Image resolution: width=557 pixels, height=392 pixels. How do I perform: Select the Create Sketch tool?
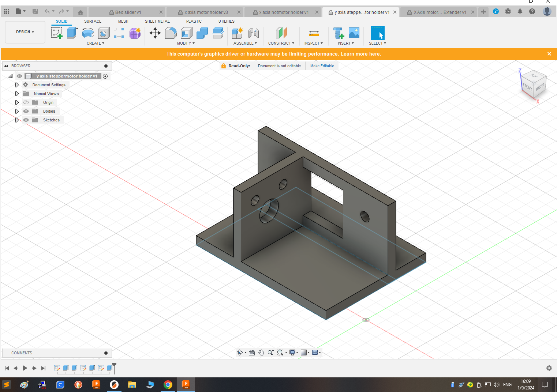(57, 33)
